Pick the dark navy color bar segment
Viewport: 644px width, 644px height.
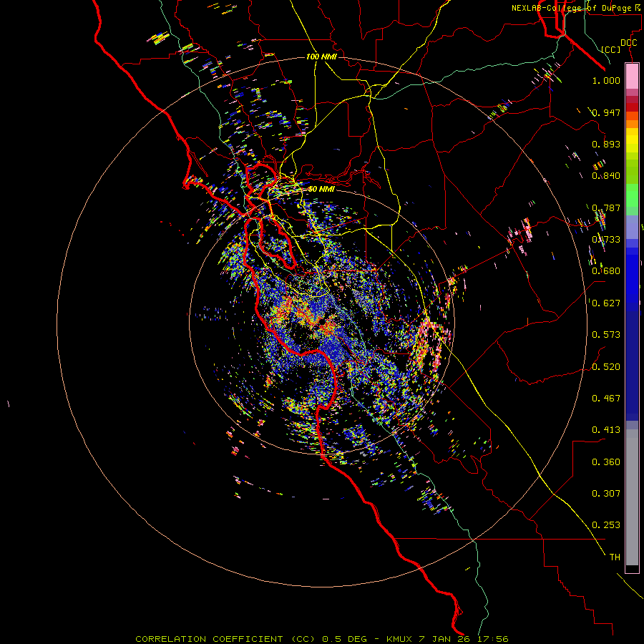pyautogui.click(x=632, y=366)
